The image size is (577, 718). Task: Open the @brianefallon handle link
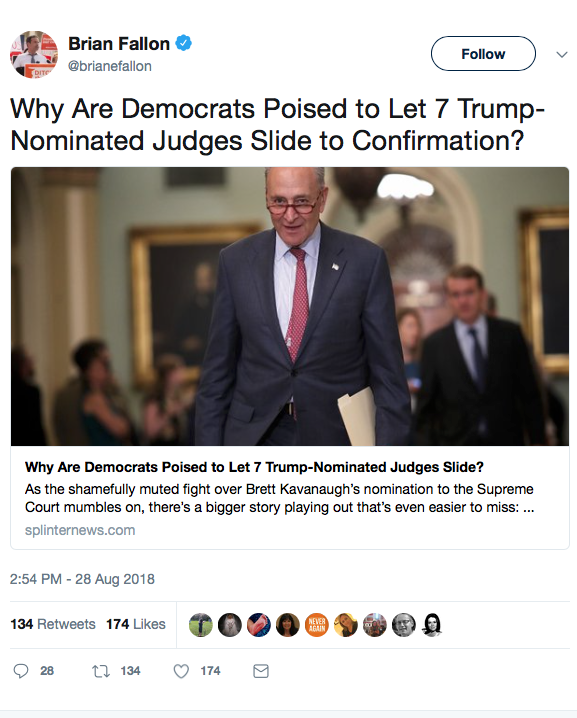(x=109, y=66)
